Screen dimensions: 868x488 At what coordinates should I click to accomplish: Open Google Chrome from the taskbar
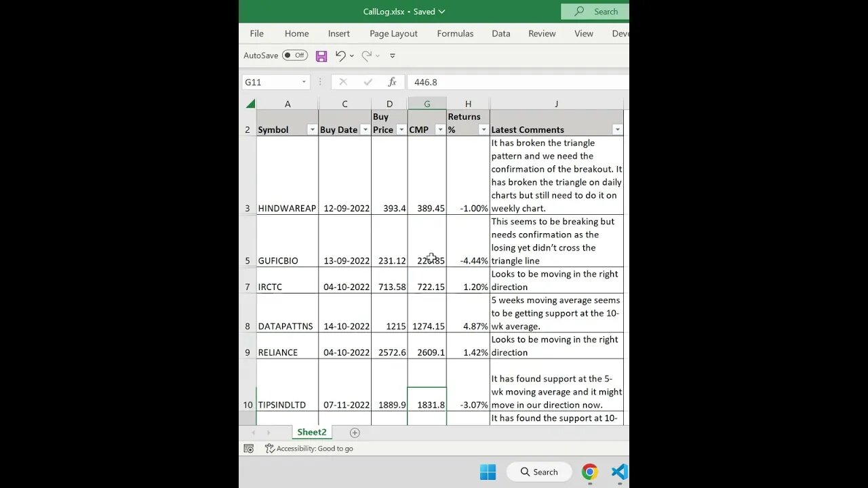(590, 472)
